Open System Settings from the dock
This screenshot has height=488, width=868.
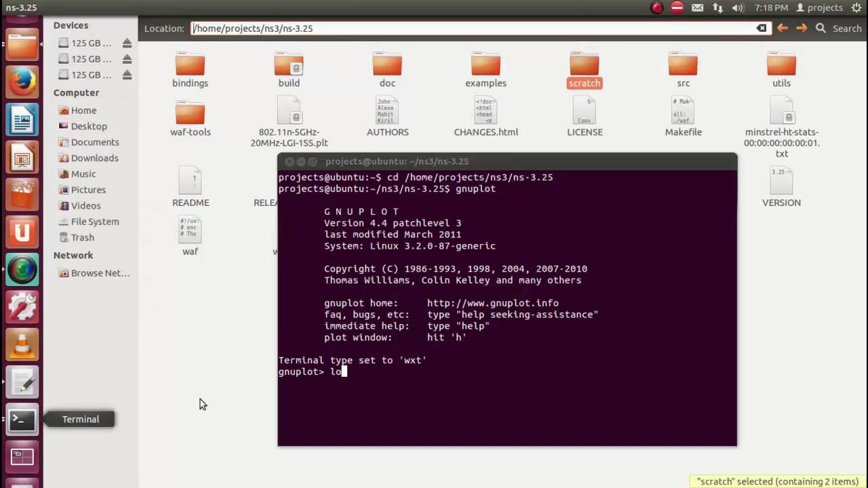click(x=22, y=308)
